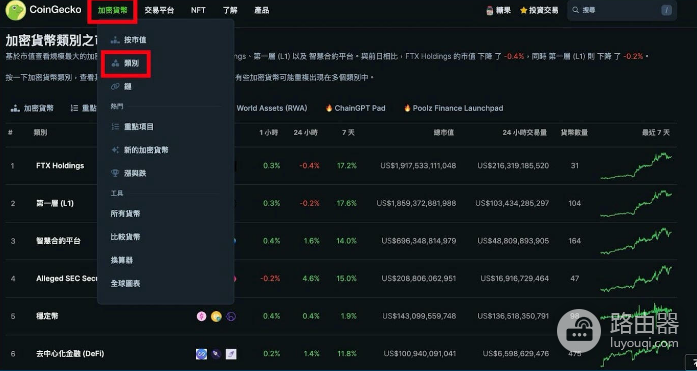Click trading volume US$216,319,185,520

click(x=513, y=166)
